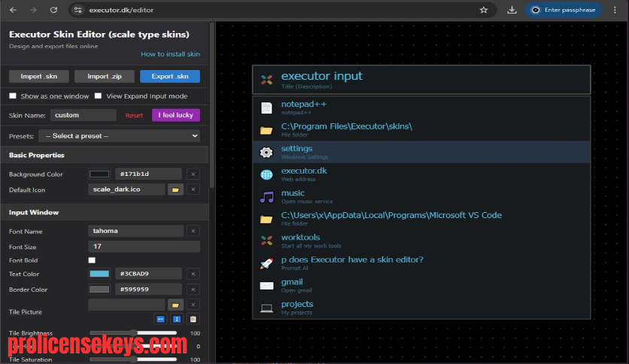Toggle the Font Bold checkbox
Screen dimensions: 629x364
click(92, 260)
